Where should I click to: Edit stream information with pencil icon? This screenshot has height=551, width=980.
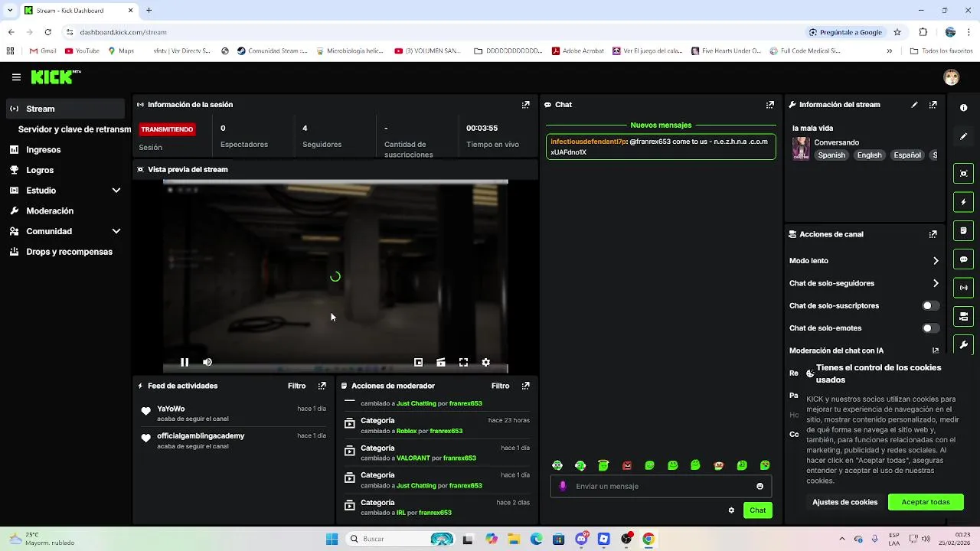pyautogui.click(x=914, y=105)
